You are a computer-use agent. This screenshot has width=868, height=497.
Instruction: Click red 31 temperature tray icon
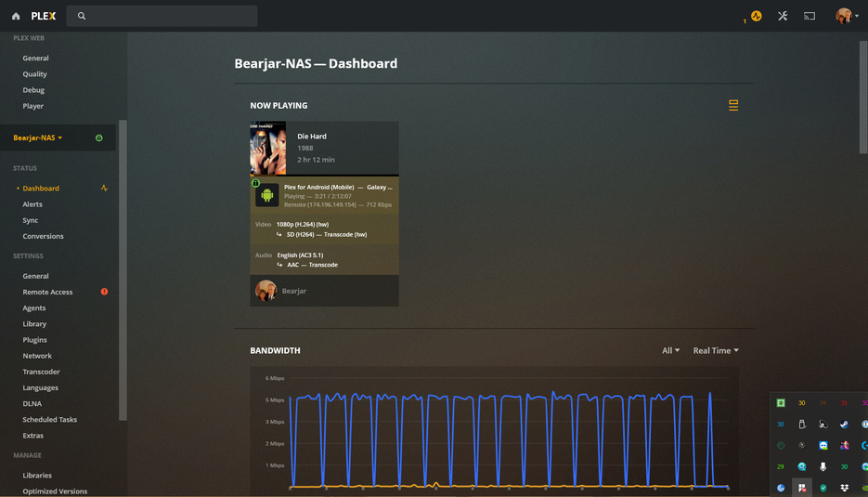[844, 403]
